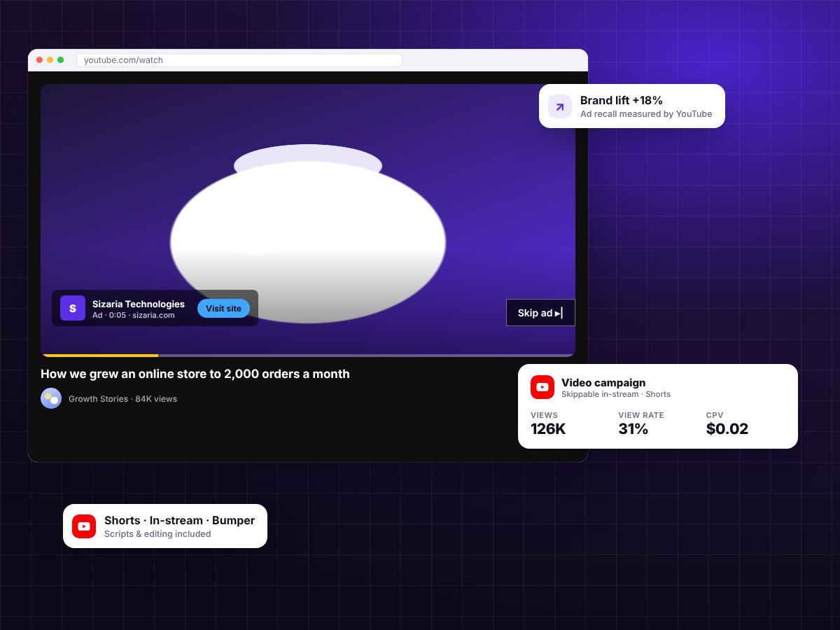Screen dimensions: 840x630
Task: Click the white oval video ad thumbnail
Action: [308, 241]
